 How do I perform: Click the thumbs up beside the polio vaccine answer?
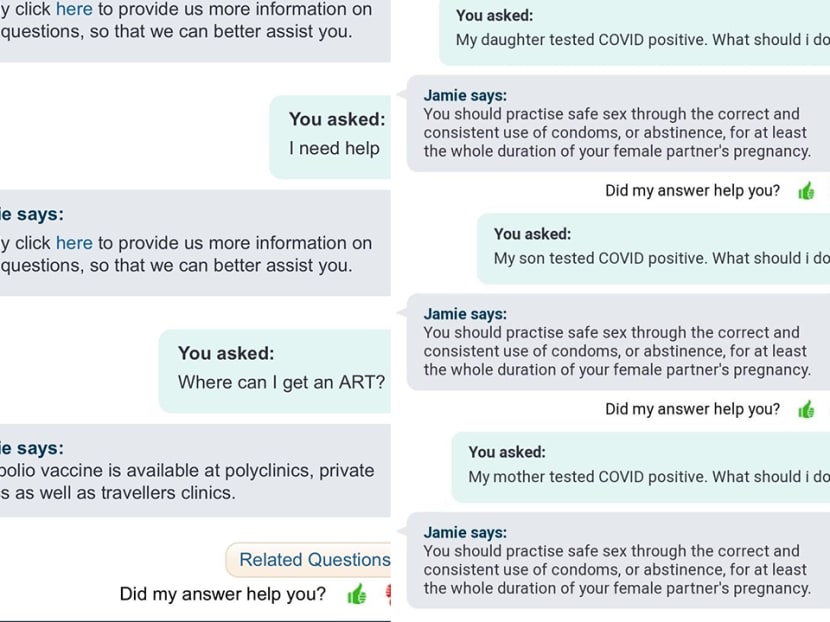pyautogui.click(x=358, y=594)
